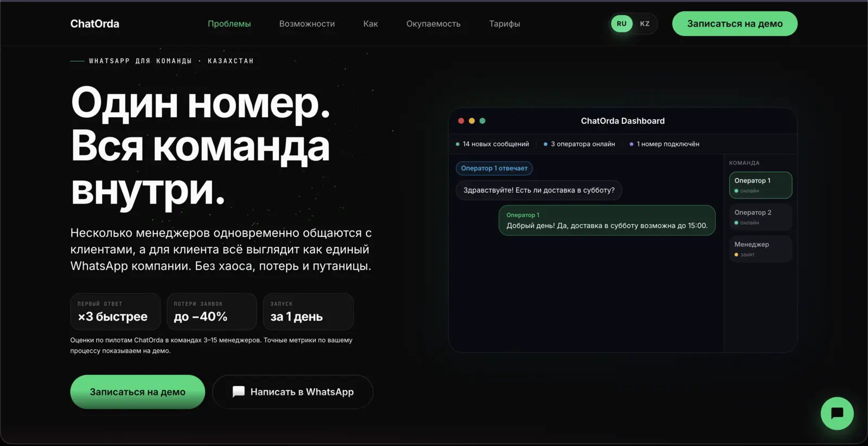
Task: Click the до −40% stat card
Action: (x=212, y=311)
